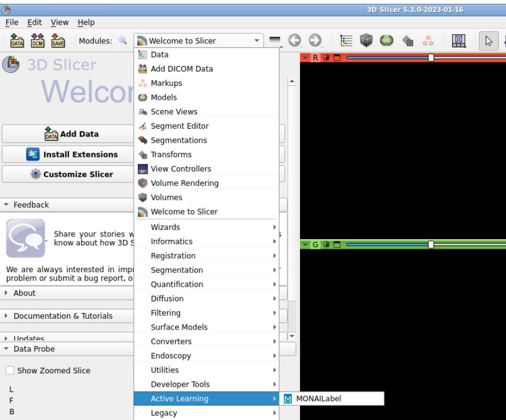Screen dimensions: 506x420
Task: Toggle the Show Zoomed Slice checkbox
Action: tap(9, 370)
